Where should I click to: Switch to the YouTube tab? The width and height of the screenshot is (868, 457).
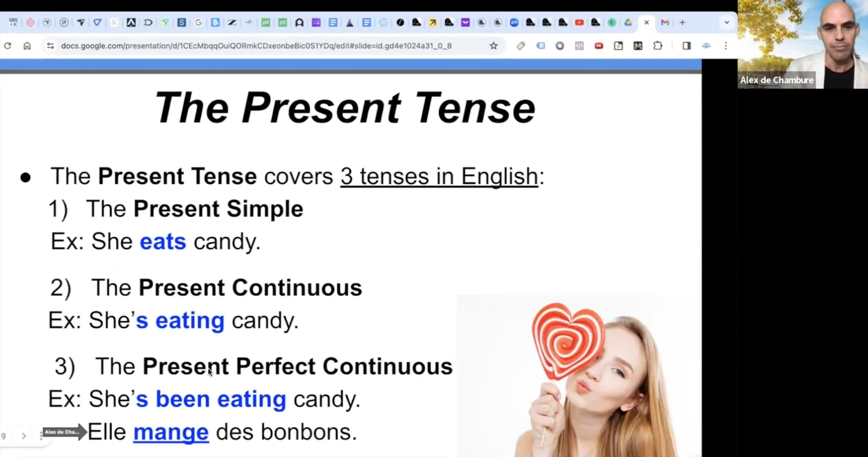tap(579, 23)
